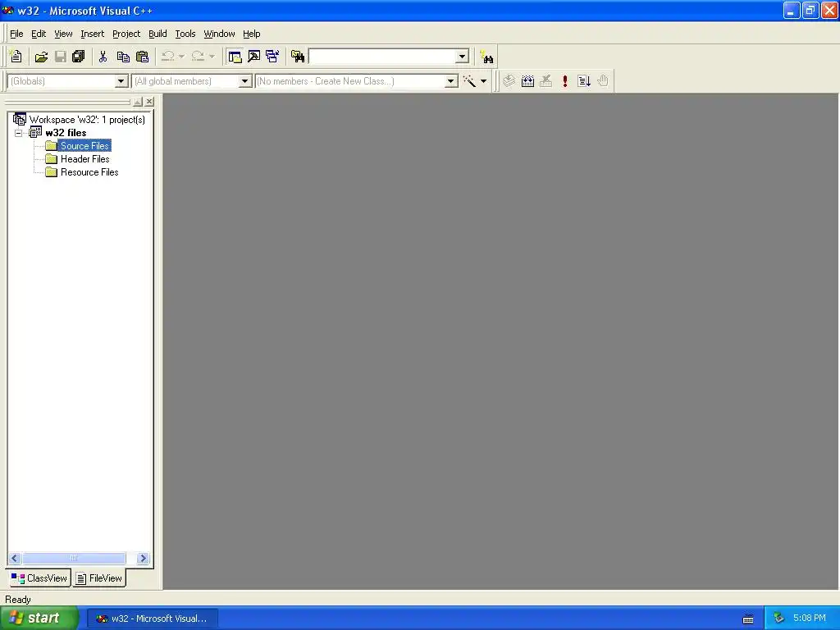
Task: Click the Find in Files icon
Action: [x=297, y=57]
